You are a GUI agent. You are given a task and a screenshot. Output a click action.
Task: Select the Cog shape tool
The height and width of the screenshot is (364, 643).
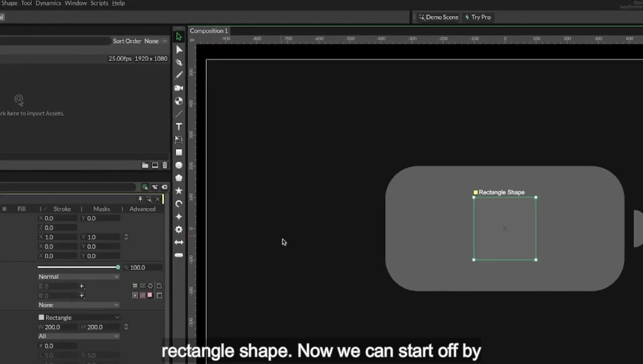coord(179,230)
